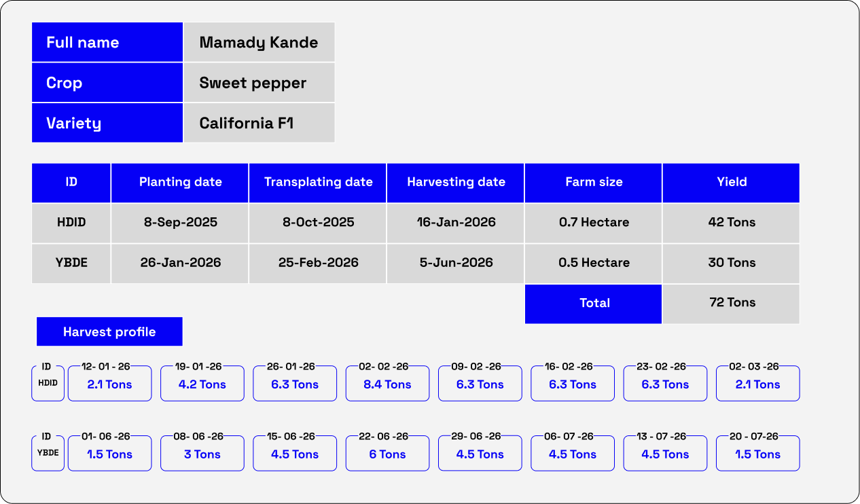Select the HDID row ID cell in table
The image size is (860, 504).
click(x=71, y=223)
